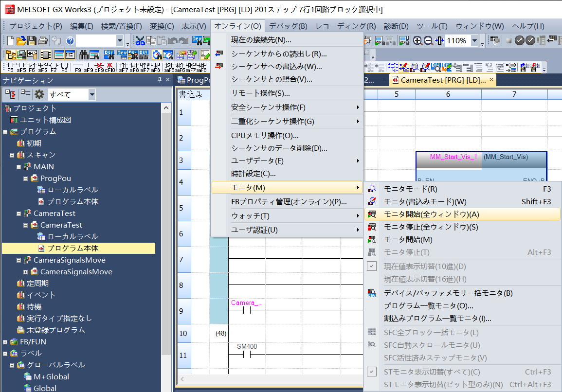Viewport: 562px width, 392px height.
Task: Toggle ST monitor display switch (all) option
Action: click(x=432, y=372)
